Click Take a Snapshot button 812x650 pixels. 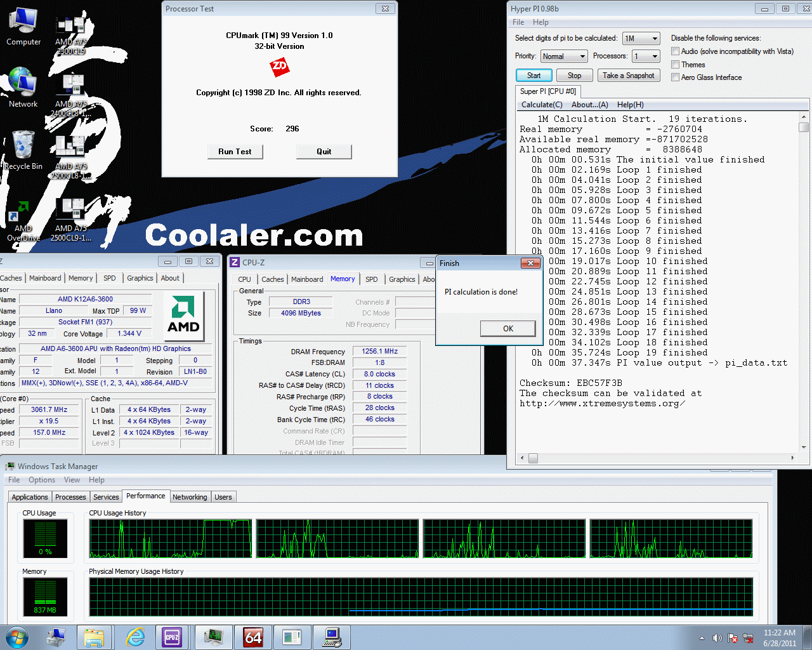[x=629, y=76]
